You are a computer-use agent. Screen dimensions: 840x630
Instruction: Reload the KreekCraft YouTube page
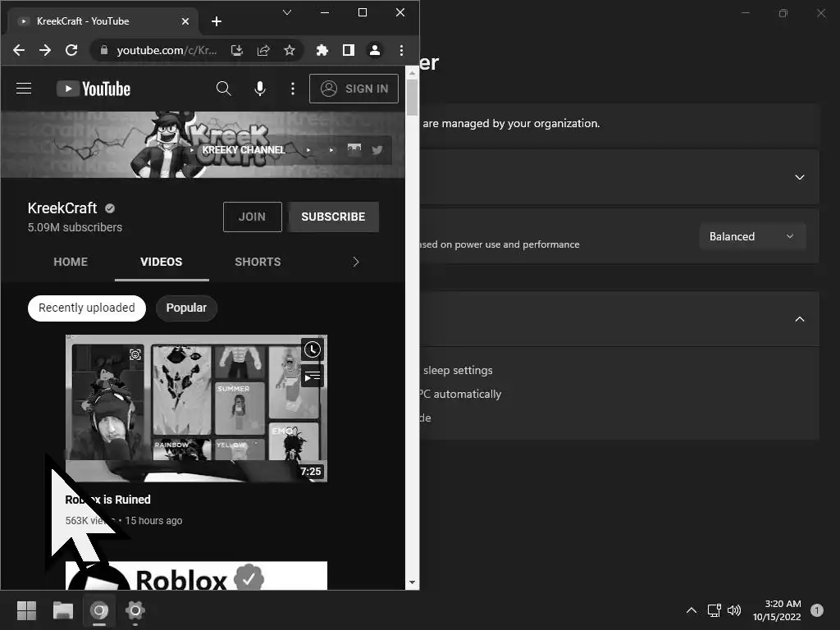pos(71,50)
